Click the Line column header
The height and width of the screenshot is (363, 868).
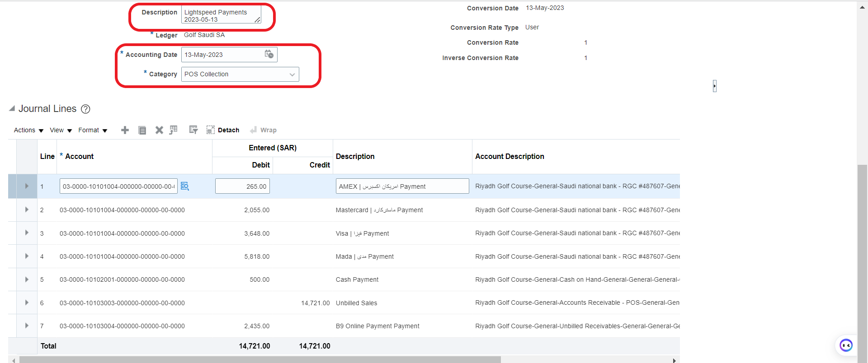(x=47, y=156)
